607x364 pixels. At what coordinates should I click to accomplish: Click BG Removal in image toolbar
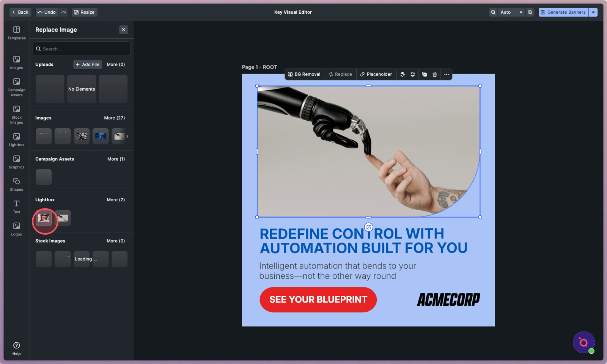[304, 74]
